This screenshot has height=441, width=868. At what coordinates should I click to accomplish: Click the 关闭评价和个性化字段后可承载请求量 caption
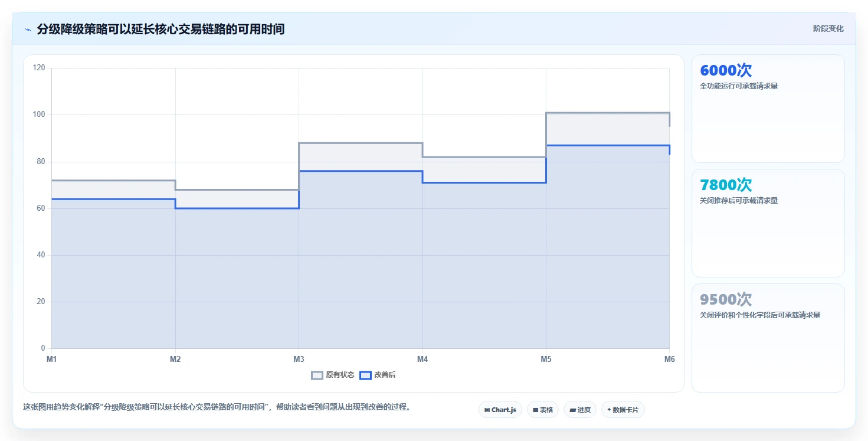tap(760, 315)
